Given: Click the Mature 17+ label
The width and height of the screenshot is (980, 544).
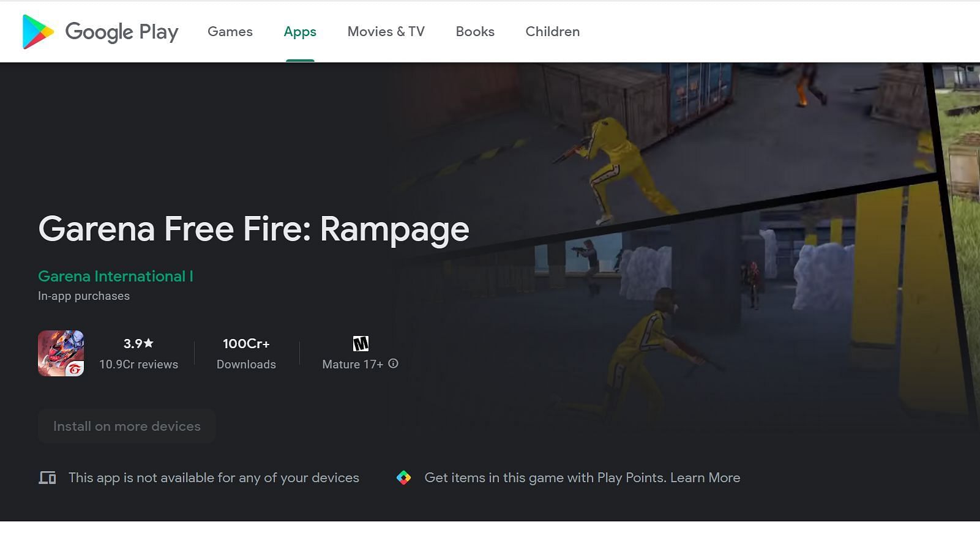Looking at the screenshot, I should 353,364.
